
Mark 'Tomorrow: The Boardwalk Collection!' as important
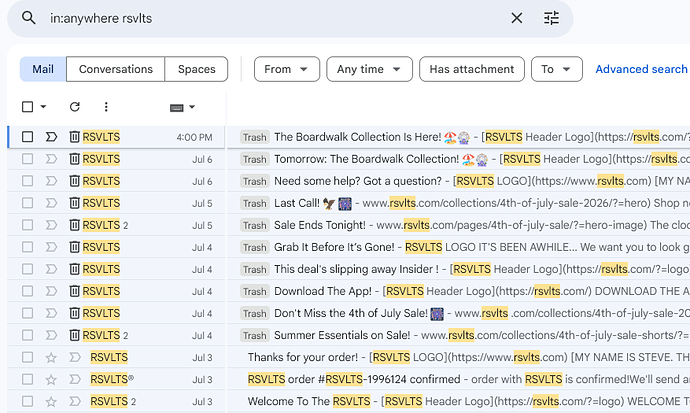pos(51,159)
